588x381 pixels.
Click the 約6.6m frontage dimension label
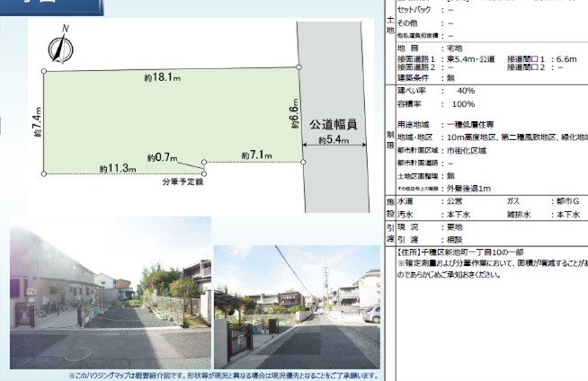coord(294,117)
